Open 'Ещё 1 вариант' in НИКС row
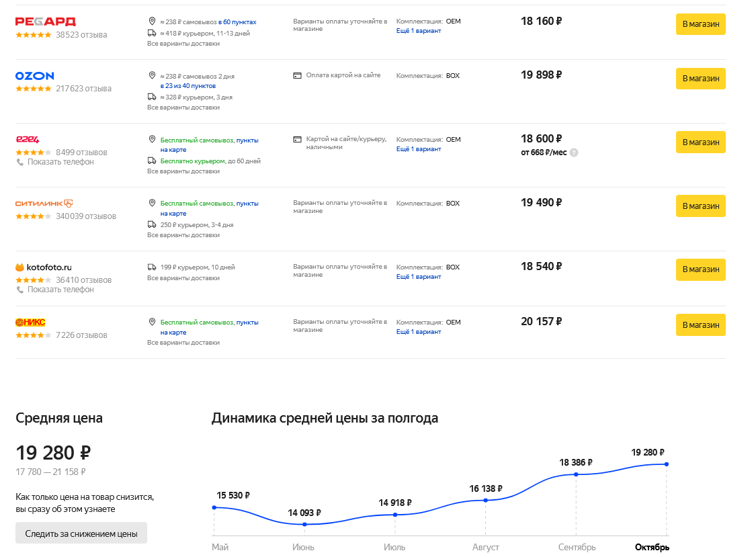Screen dimensions: 756x557 click(x=419, y=332)
